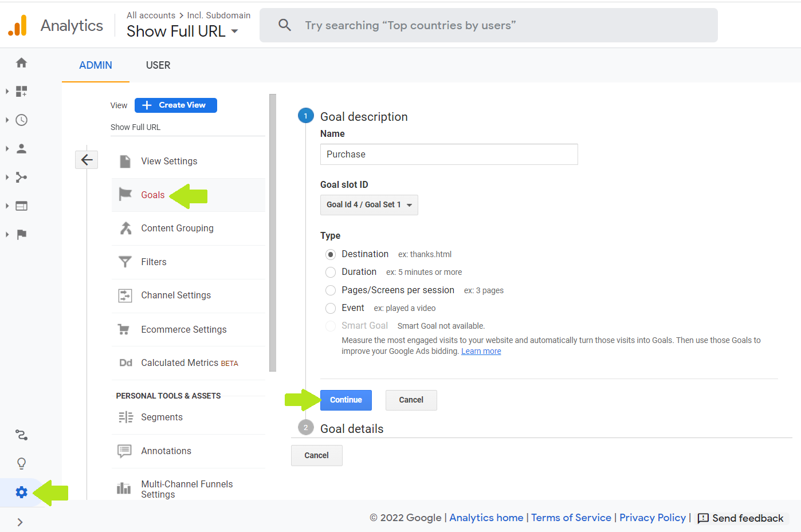Click the Filters funnel icon
This screenshot has width=801, height=532.
(125, 262)
